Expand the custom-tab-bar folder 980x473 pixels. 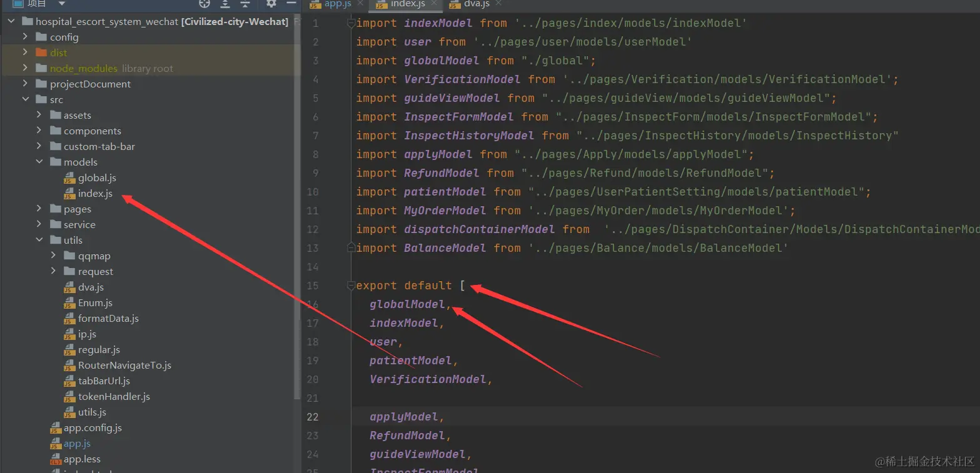(39, 146)
